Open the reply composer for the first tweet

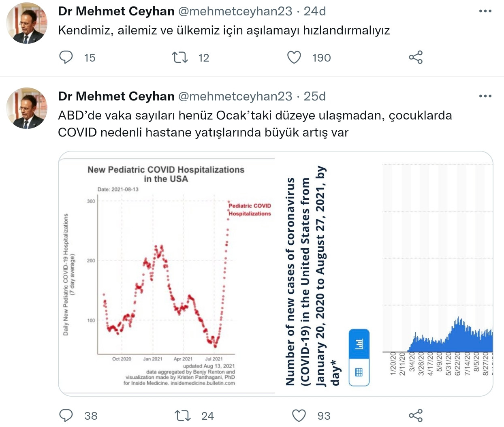(67, 58)
